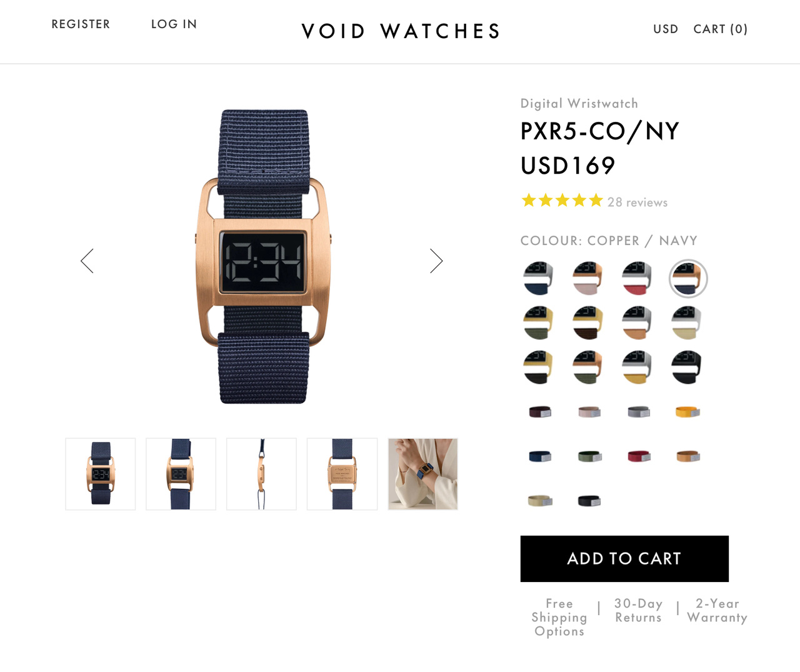The height and width of the screenshot is (672, 800).
Task: Select the all-black watch variant
Action: point(687,367)
